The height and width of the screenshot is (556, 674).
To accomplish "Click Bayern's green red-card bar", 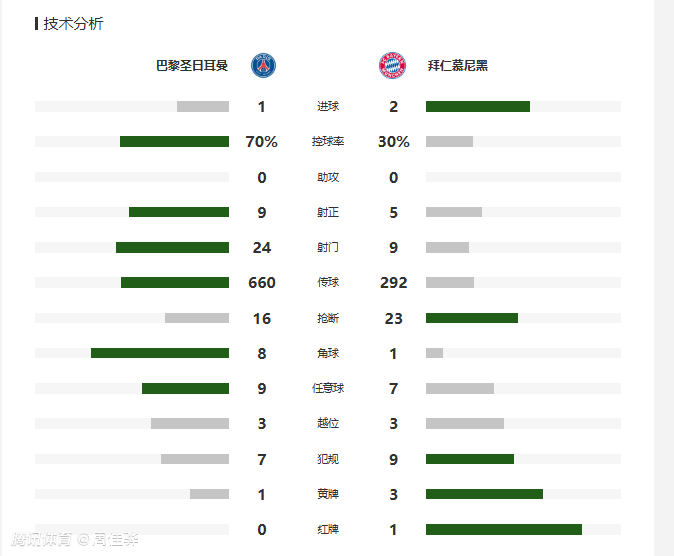I will point(504,529).
